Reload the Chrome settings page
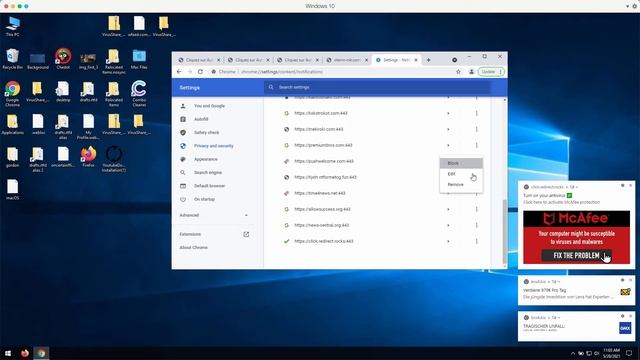The height and width of the screenshot is (360, 640). click(x=200, y=71)
